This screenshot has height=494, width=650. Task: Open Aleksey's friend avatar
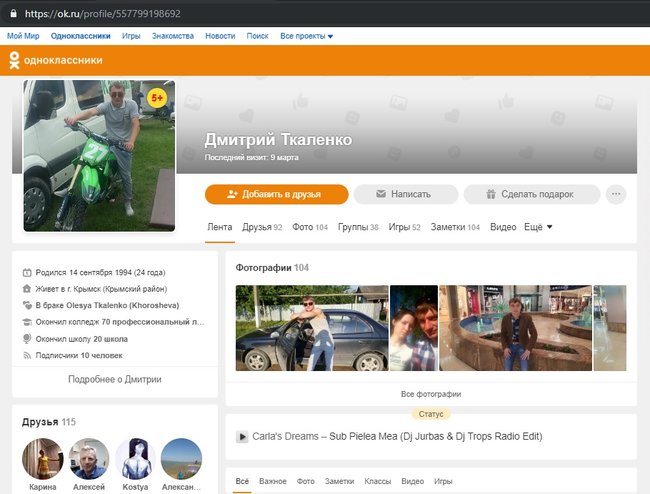pyautogui.click(x=89, y=458)
